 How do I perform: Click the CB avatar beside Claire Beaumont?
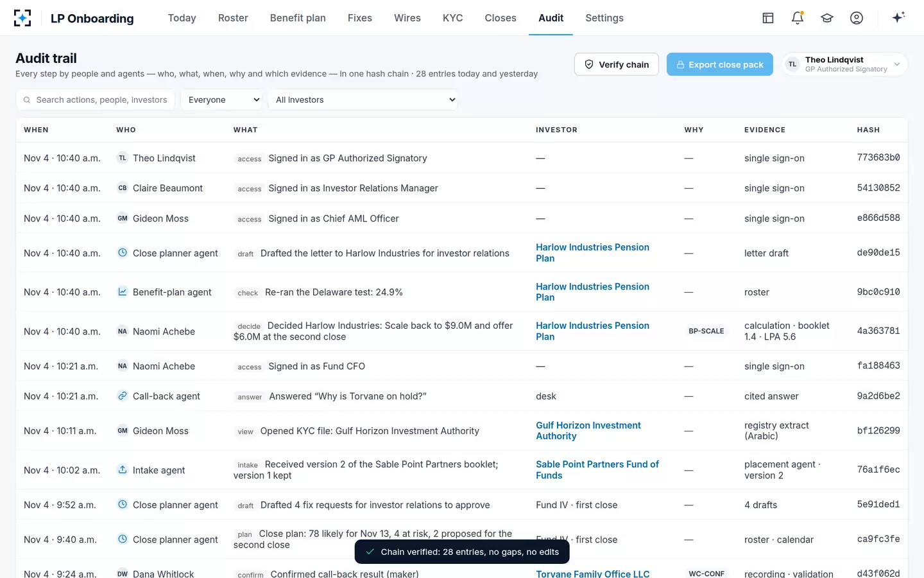tap(123, 188)
